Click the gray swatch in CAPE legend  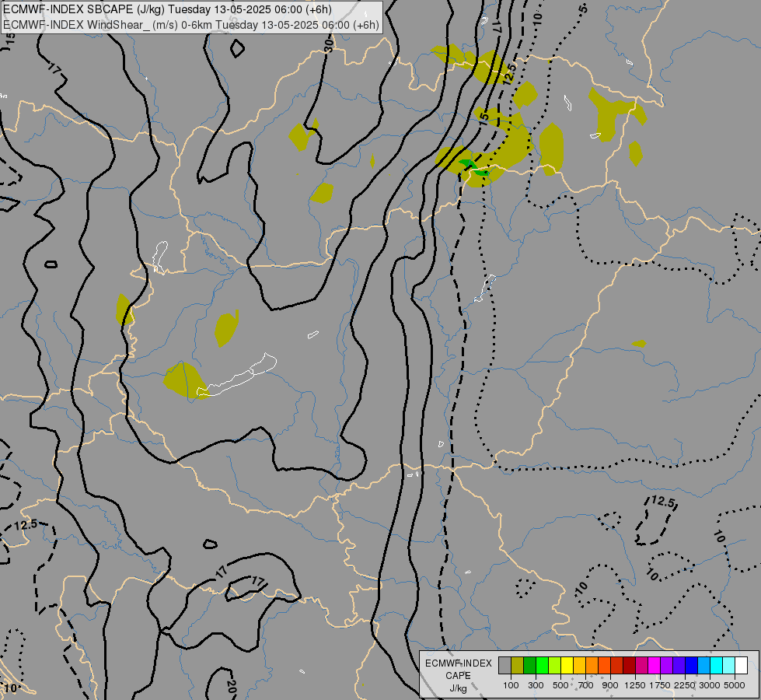(504, 666)
